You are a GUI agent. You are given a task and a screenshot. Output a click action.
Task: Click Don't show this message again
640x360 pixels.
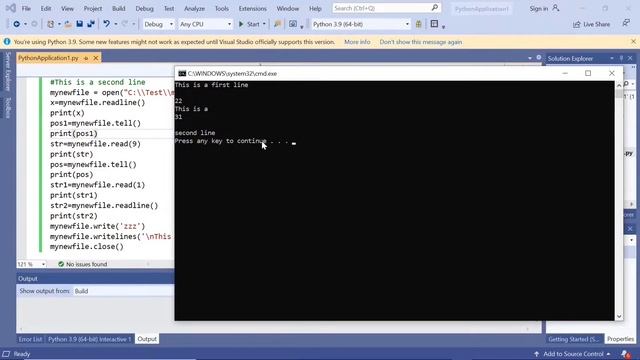click(421, 42)
